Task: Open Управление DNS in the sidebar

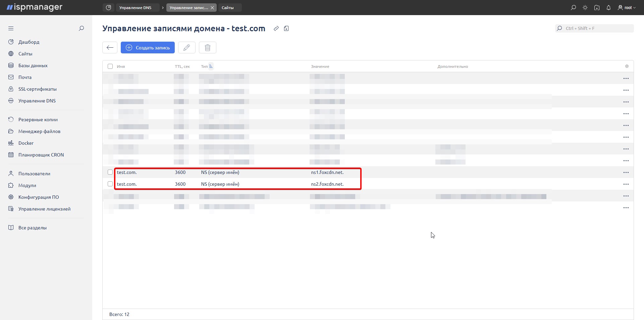Action: [37, 101]
